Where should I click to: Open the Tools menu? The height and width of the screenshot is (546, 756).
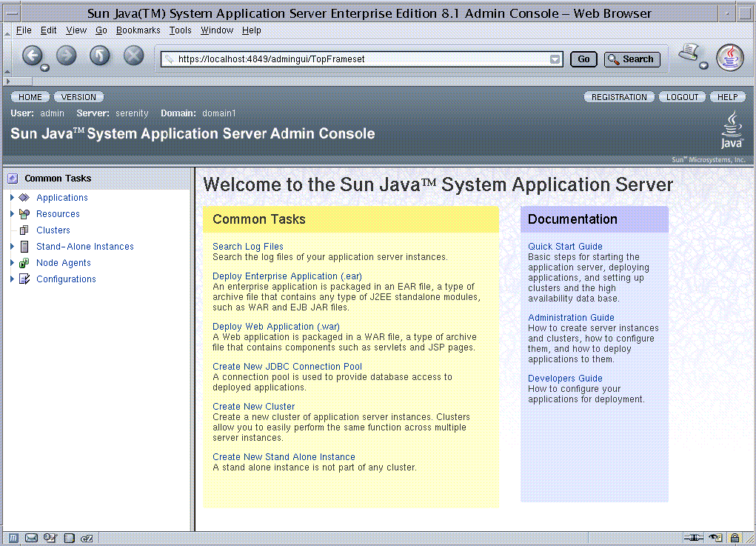(x=180, y=30)
